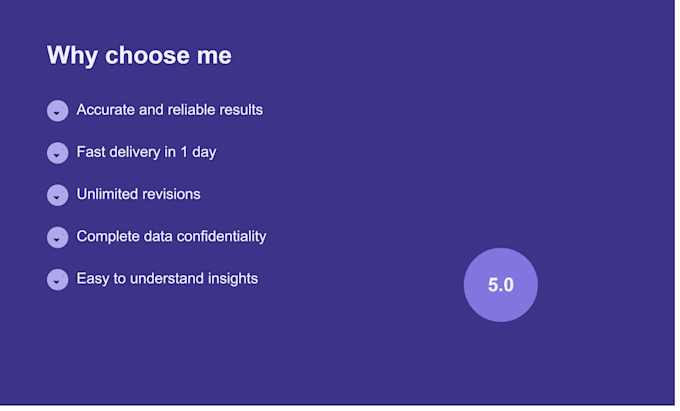The height and width of the screenshot is (411, 680).
Task: Select the 'Why choose me' heading
Action: (x=139, y=55)
